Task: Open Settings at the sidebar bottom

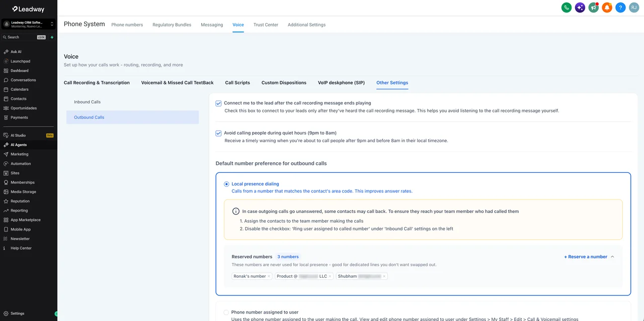Action: tap(29, 313)
